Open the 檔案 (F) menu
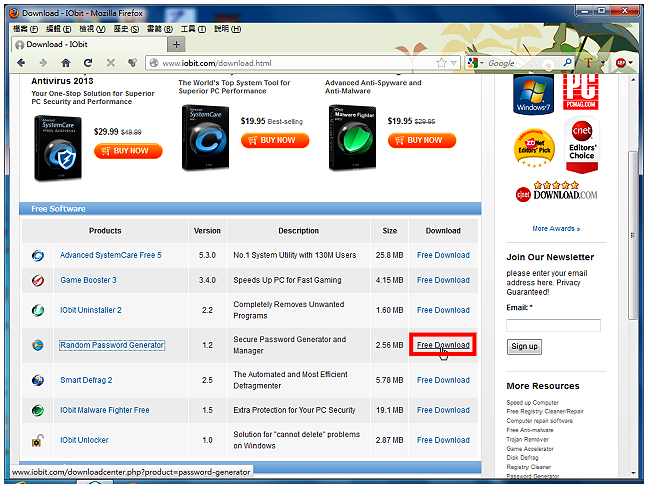Image resolution: width=652 pixels, height=488 pixels. (x=25, y=29)
